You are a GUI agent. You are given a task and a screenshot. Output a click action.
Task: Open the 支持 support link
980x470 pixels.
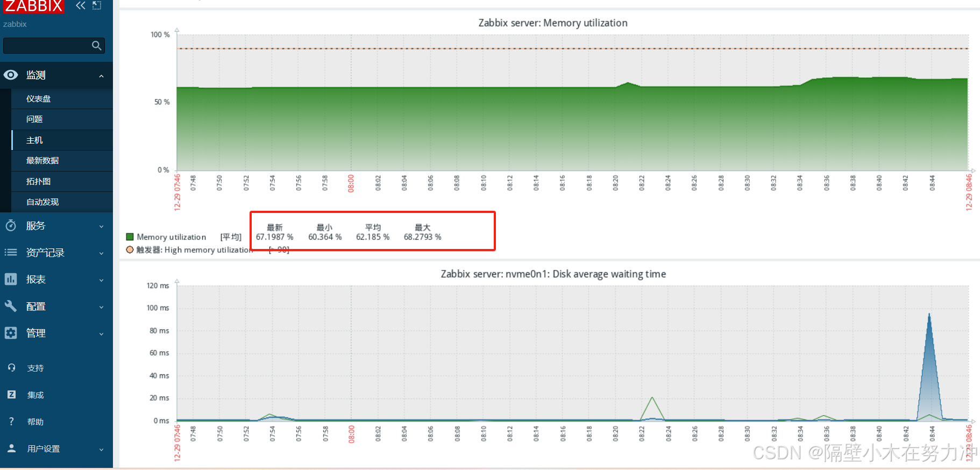pos(35,368)
